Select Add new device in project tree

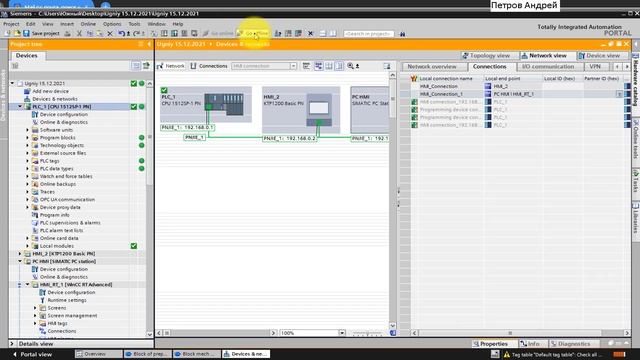(50, 91)
